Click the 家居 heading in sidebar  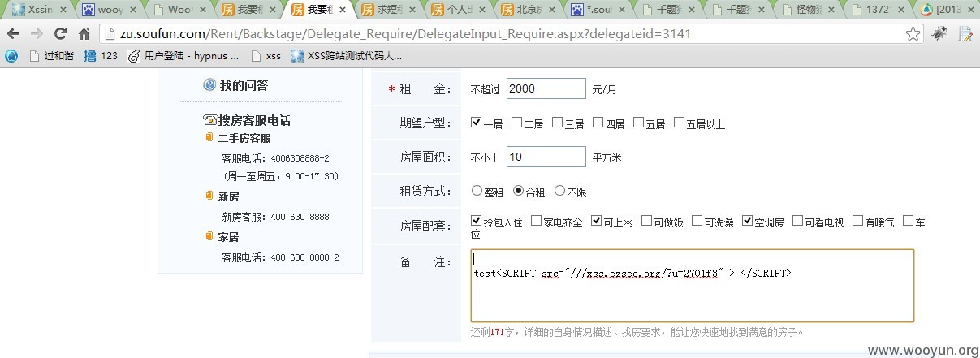tap(228, 237)
